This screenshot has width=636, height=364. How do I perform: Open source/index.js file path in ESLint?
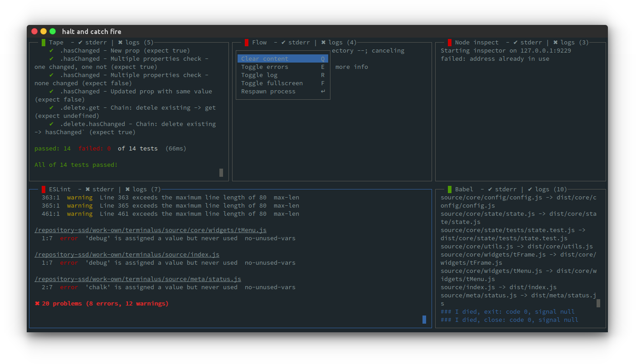pyautogui.click(x=127, y=254)
